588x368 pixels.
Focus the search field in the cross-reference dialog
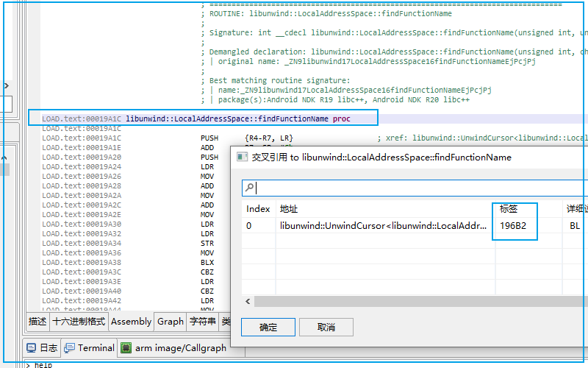(x=415, y=188)
